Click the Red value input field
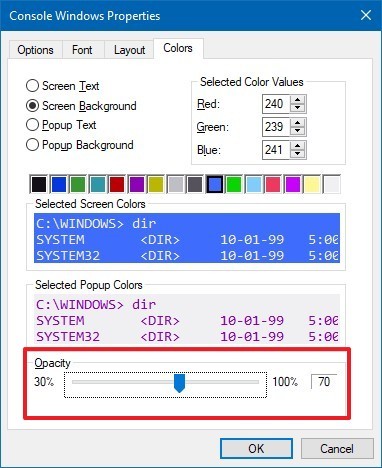 [276, 104]
